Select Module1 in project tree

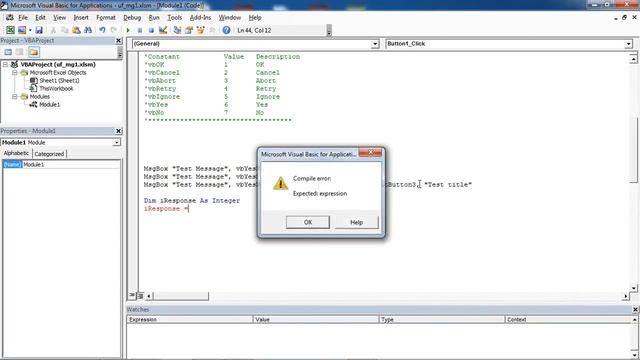(x=49, y=104)
